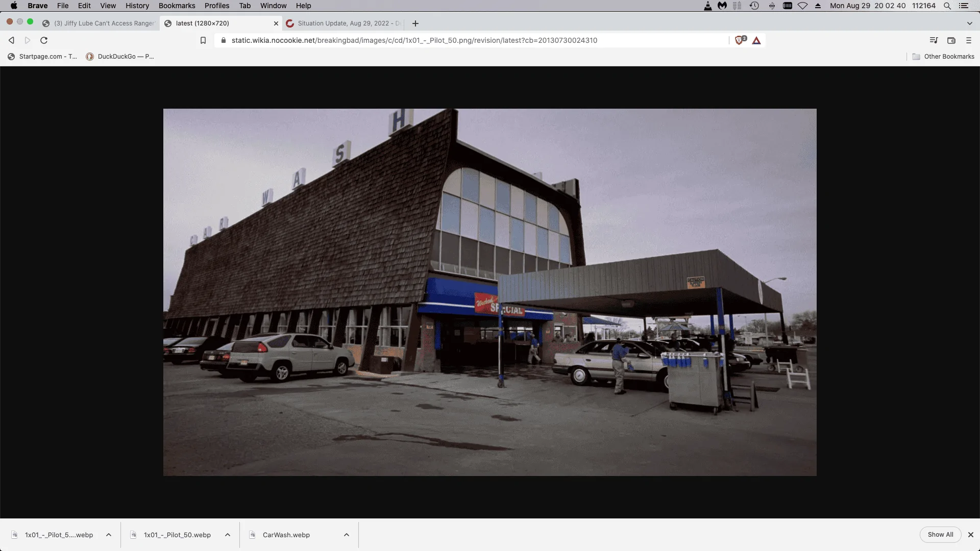Image resolution: width=980 pixels, height=551 pixels.
Task: Click the Wi-Fi status icon
Action: point(803,6)
